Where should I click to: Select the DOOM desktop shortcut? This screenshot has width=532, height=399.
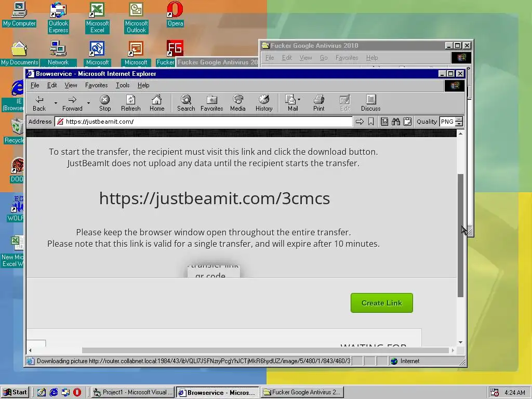pyautogui.click(x=16, y=170)
